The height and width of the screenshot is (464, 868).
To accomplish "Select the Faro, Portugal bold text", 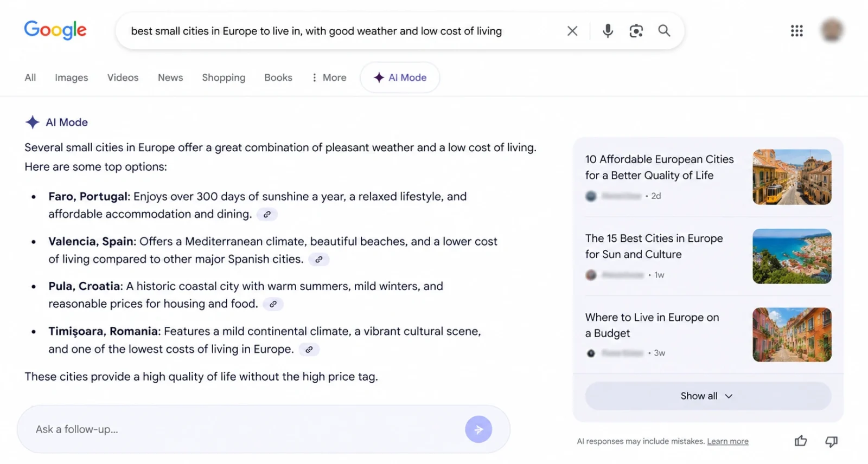I will (x=88, y=196).
